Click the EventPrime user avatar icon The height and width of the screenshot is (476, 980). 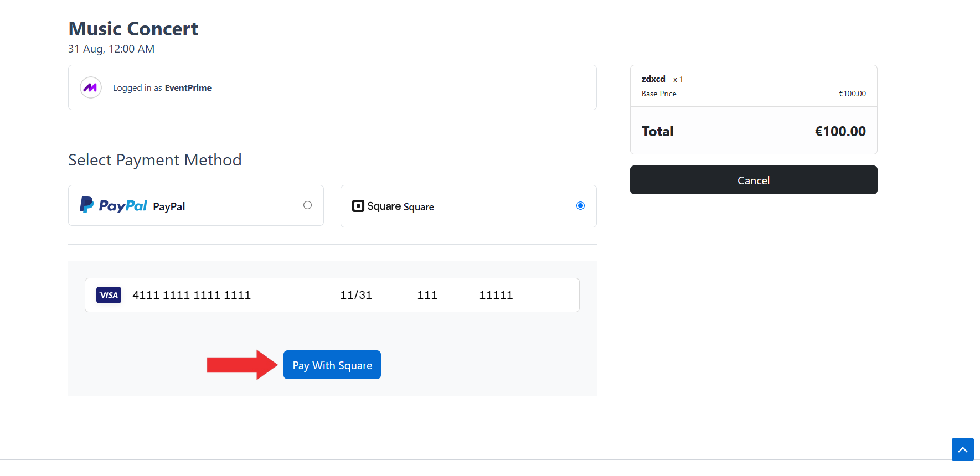[91, 87]
